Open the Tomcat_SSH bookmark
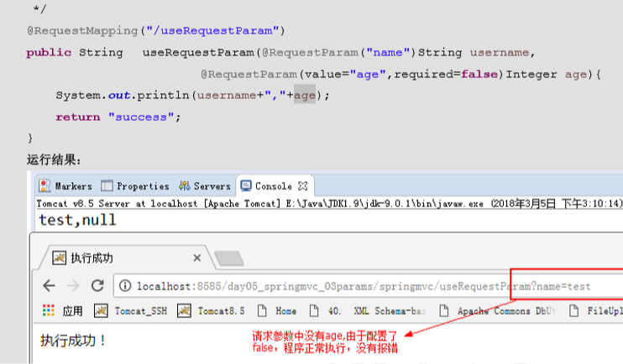 tap(130, 311)
